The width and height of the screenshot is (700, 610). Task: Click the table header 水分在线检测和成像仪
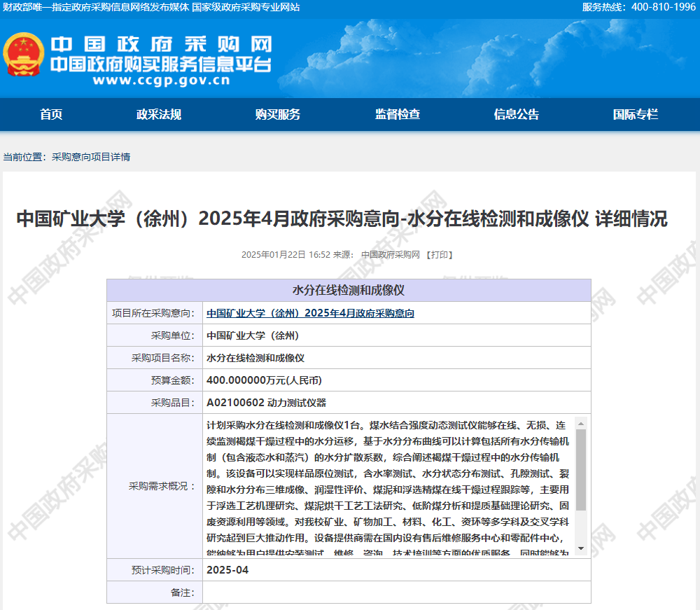[x=349, y=290]
